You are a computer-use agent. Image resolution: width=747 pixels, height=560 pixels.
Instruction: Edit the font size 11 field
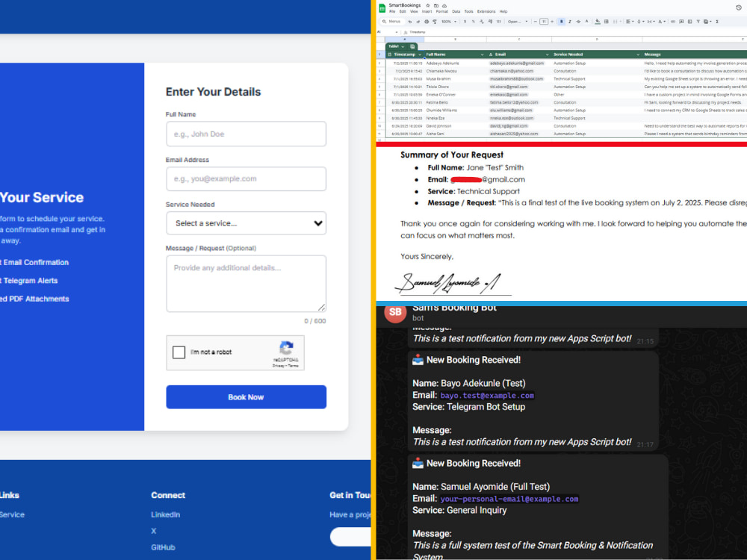[x=544, y=22]
